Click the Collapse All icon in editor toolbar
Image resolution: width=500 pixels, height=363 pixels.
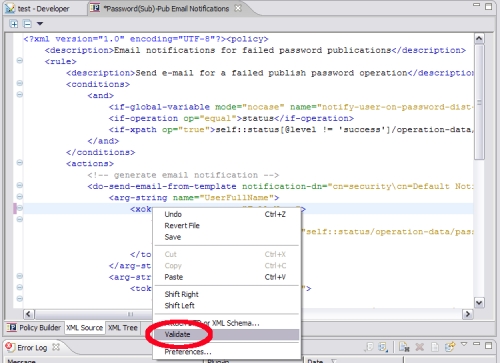(27, 24)
